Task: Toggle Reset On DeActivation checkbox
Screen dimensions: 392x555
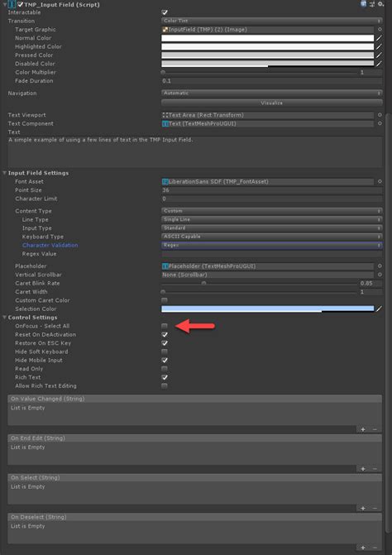Action: [x=165, y=334]
